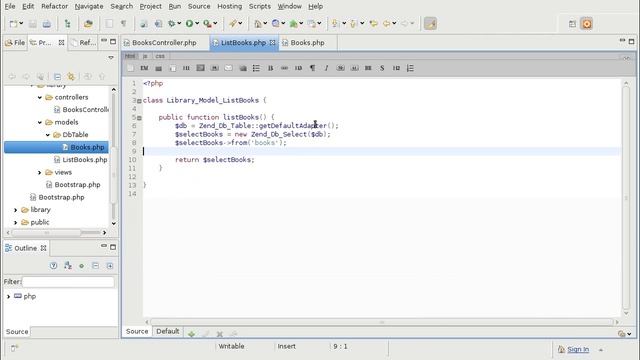This screenshot has width=640, height=360.
Task: Toggle show whitespace pilcrow in main toolbar
Action: coord(123,24)
